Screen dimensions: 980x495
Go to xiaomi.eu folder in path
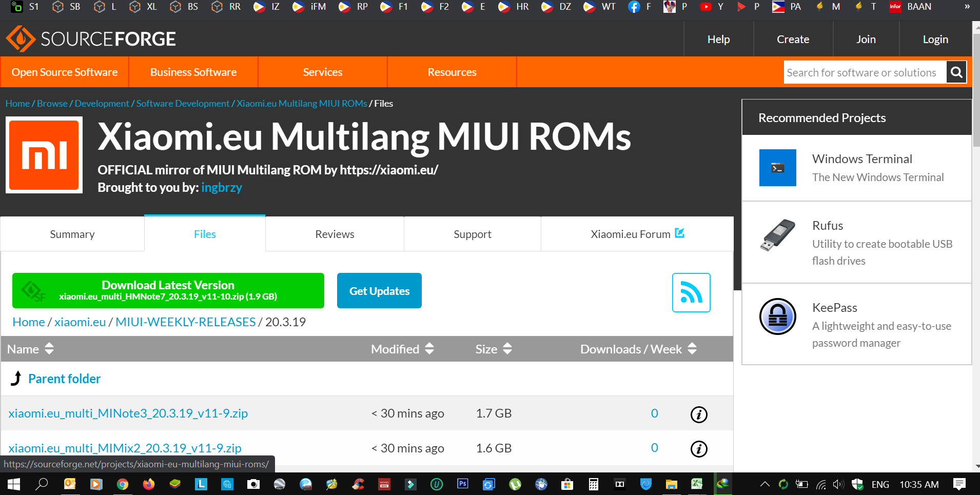point(80,322)
